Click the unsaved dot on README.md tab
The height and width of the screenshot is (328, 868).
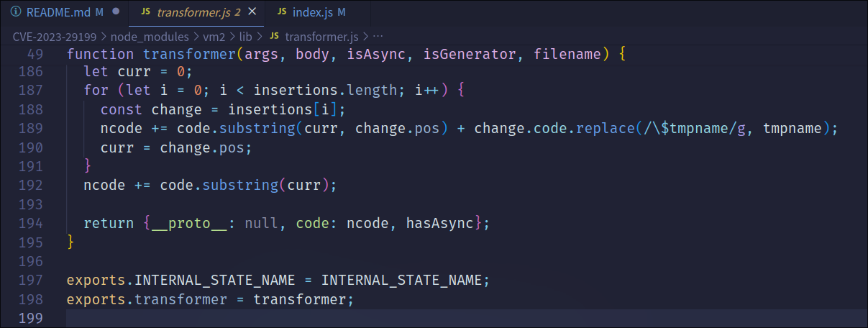(116, 12)
